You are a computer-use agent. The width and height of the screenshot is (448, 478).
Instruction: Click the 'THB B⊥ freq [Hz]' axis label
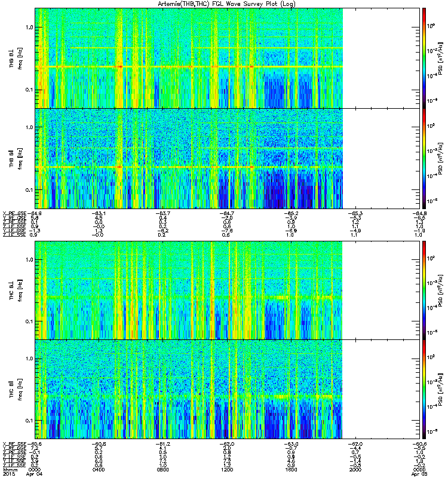(x=16, y=58)
